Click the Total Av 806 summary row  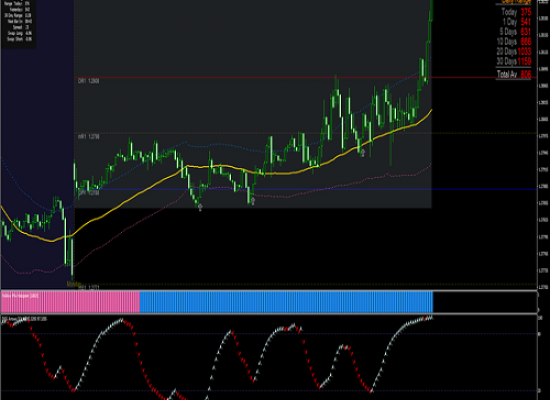[x=514, y=74]
